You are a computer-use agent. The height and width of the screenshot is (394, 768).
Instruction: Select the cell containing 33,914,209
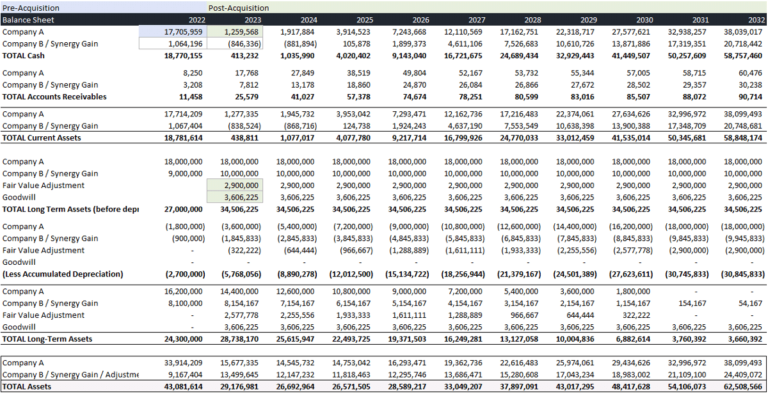(184, 363)
